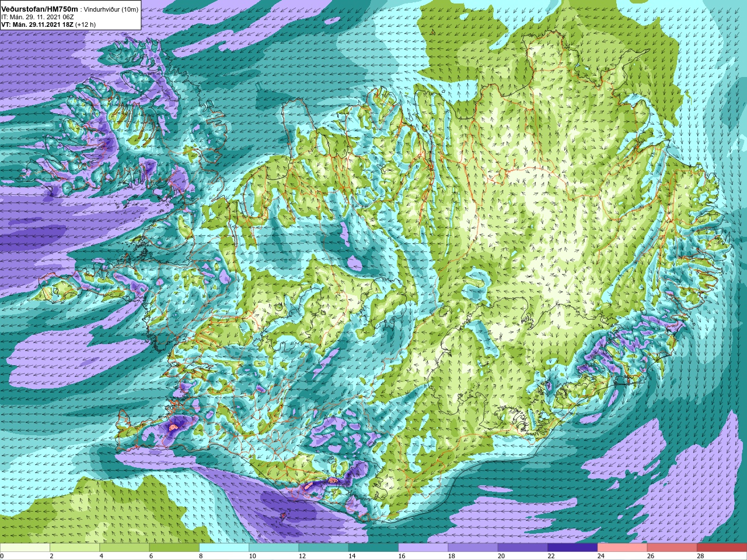The image size is (747, 560).
Task: Choose the 16–18 light lavender legend swatch
Action: click(x=423, y=548)
